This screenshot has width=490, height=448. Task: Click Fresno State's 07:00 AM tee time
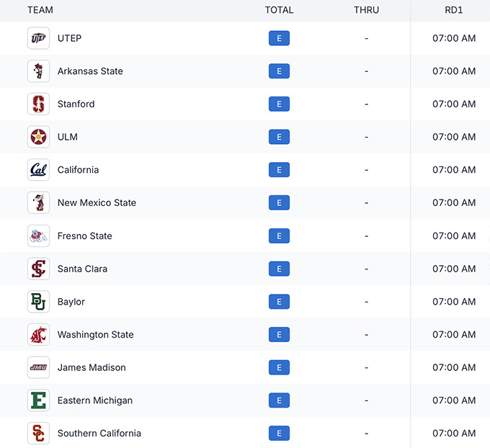[x=454, y=236]
